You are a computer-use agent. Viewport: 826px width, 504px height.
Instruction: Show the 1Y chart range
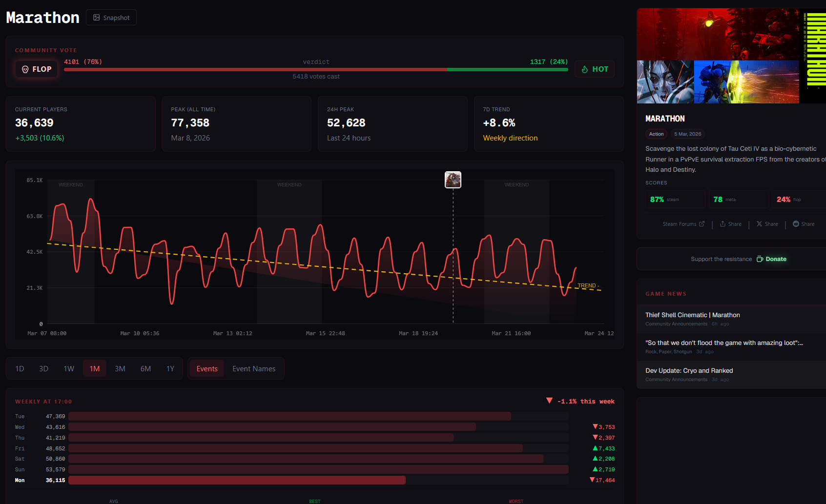(170, 369)
